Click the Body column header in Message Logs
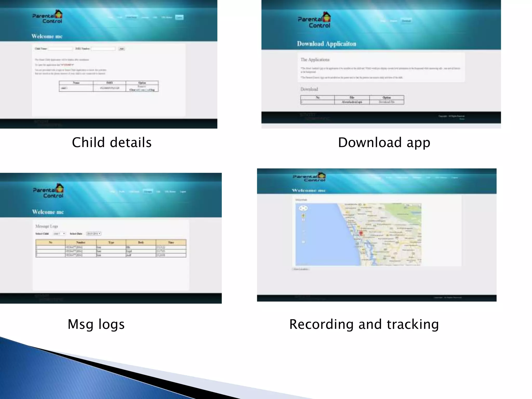This screenshot has height=399, width=532. 141,242
